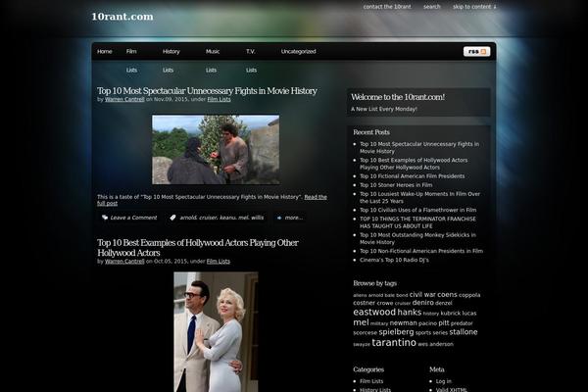Open recent post Non-Fictional American Presidents in Film
This screenshot has height=392, width=588.
421,251
